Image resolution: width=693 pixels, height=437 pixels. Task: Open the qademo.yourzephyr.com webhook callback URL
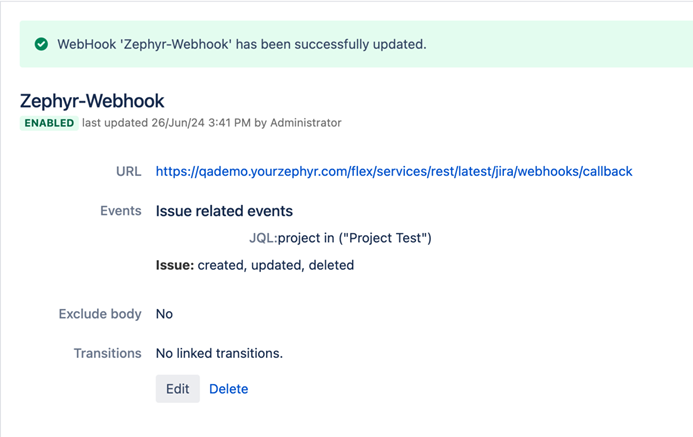point(394,171)
